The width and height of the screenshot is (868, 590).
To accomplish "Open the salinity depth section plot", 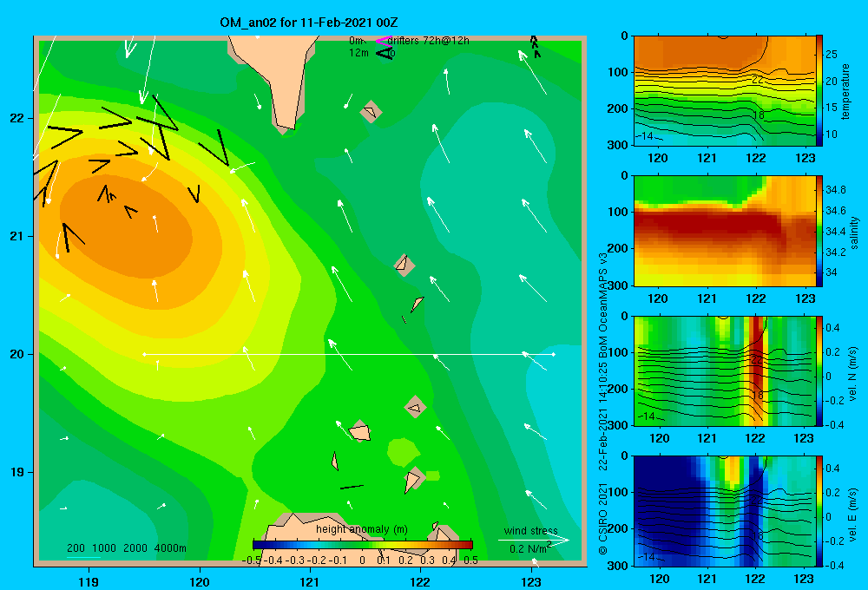I will tap(725, 232).
